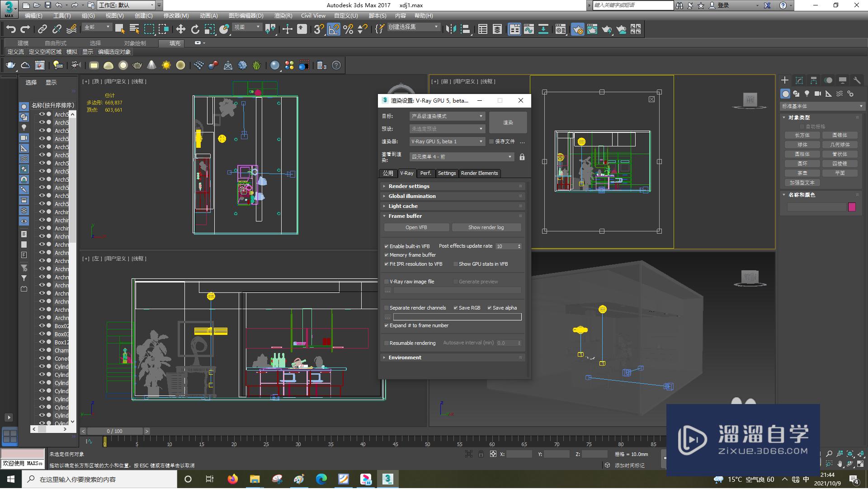Click the timeline slider 0 / 100
The height and width of the screenshot is (489, 868).
click(115, 431)
